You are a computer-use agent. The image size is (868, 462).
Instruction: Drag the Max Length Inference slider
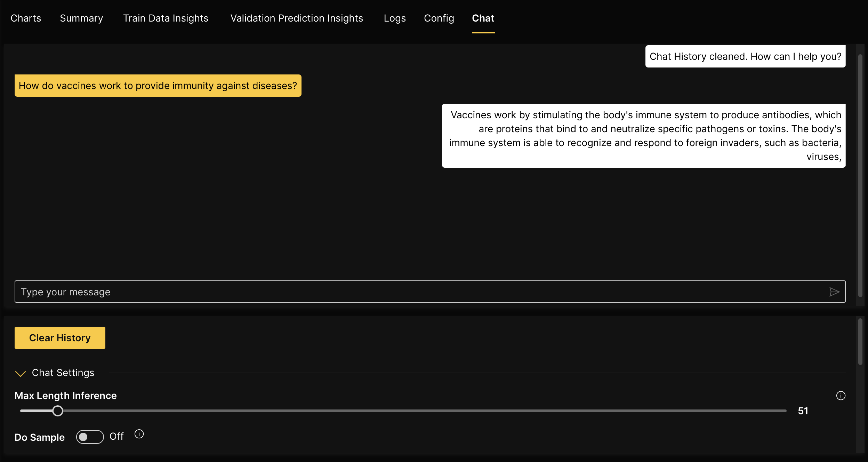57,410
